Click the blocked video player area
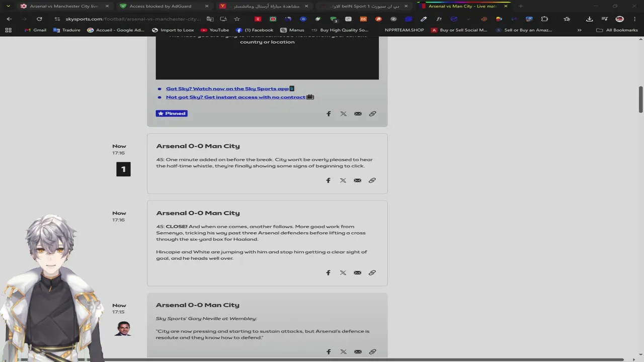Image resolution: width=644 pixels, height=362 pixels. (x=267, y=57)
